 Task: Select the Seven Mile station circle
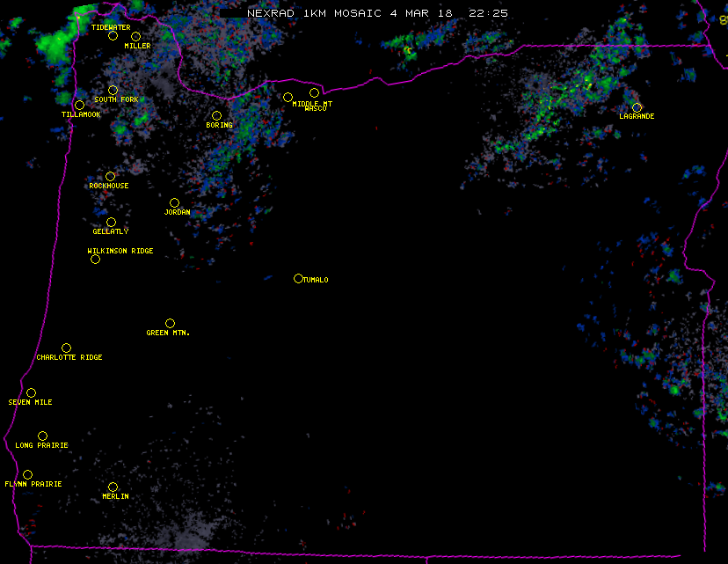pos(31,393)
